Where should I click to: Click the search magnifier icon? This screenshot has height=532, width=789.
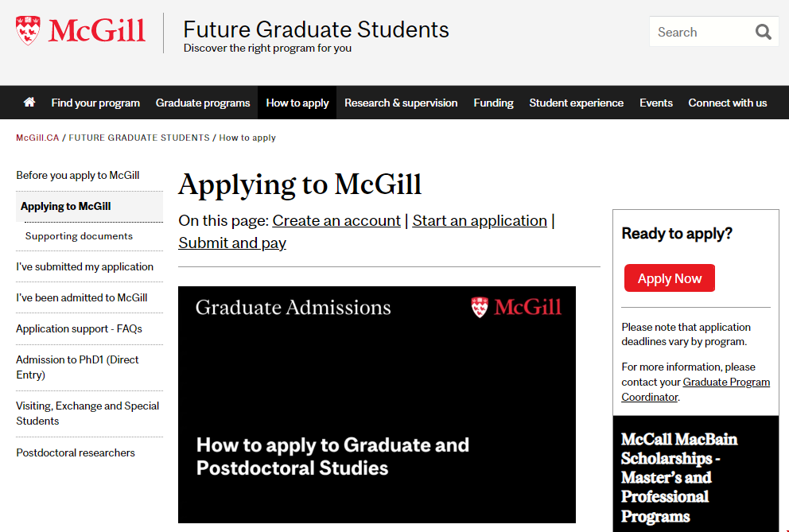coord(764,32)
